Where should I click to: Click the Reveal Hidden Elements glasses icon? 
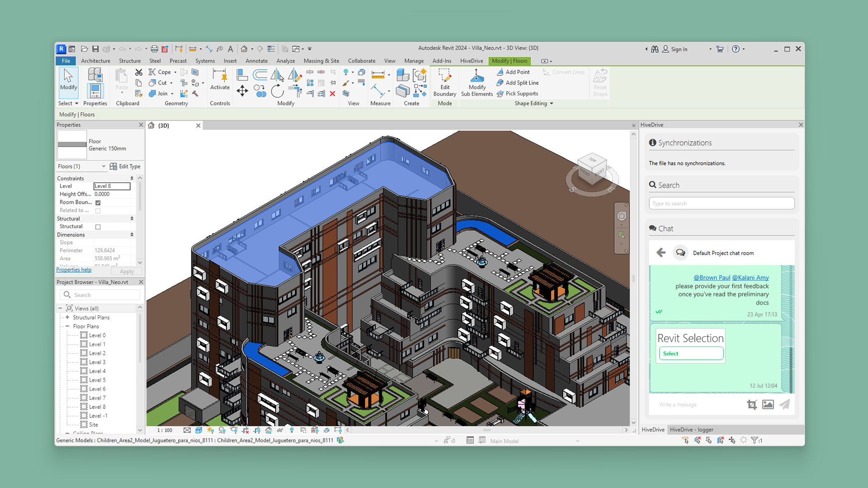280,431
